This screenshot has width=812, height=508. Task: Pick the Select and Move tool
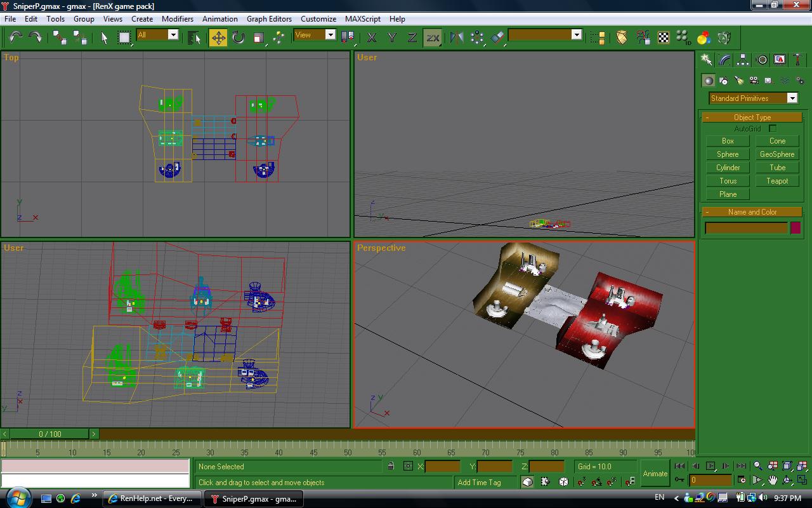(x=218, y=37)
